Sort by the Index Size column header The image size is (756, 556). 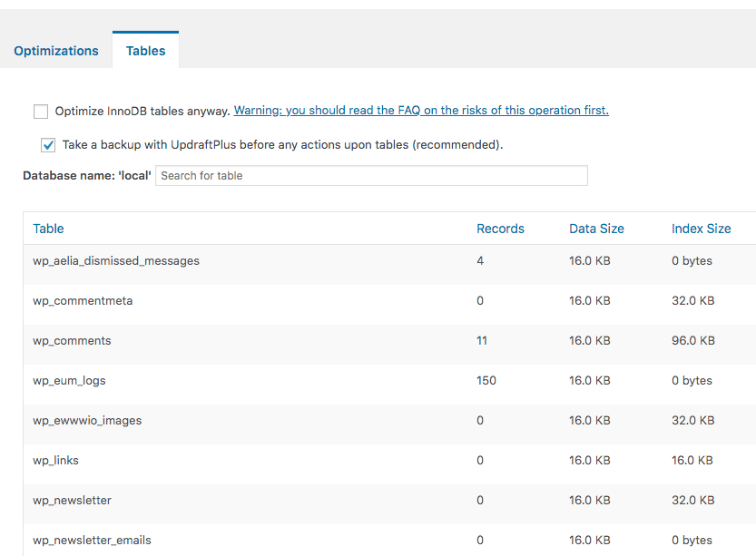point(701,229)
